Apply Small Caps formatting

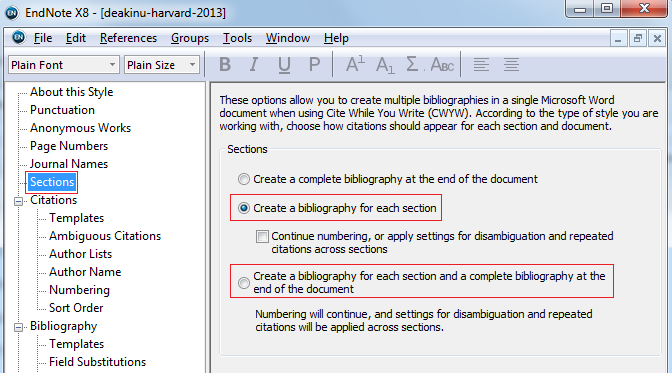click(442, 65)
